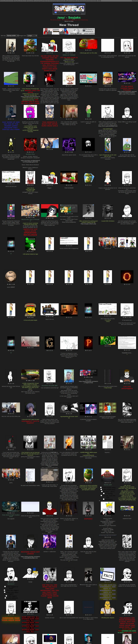This screenshot has width=138, height=644.
Task: Click 'BOOK.IO THREAD' subject text
Action: [x=69, y=55]
